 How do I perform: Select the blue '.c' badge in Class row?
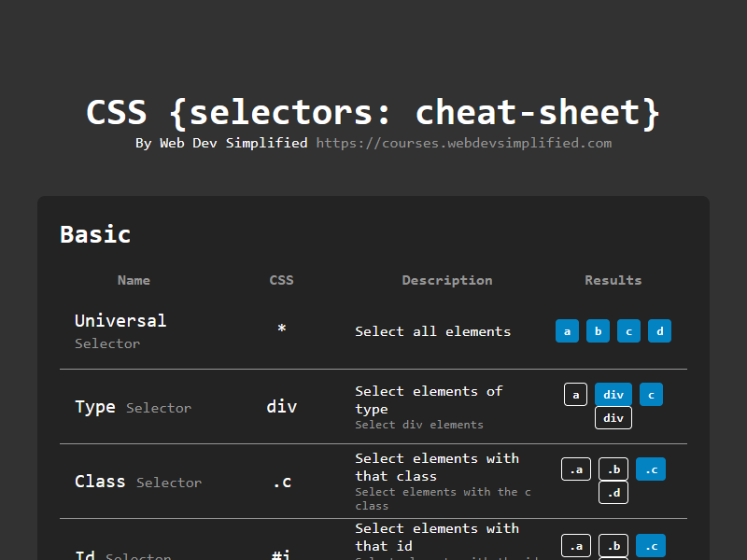(x=651, y=469)
